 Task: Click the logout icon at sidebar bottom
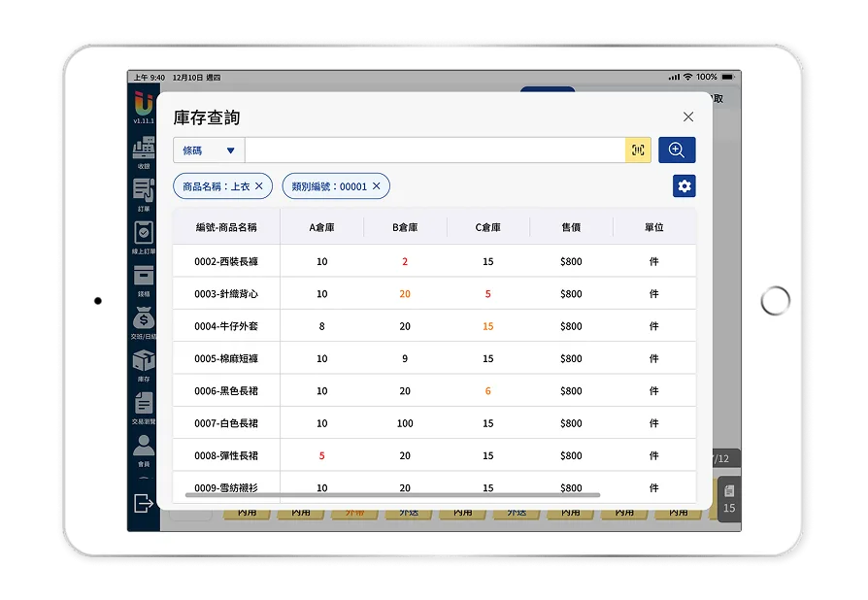click(143, 502)
